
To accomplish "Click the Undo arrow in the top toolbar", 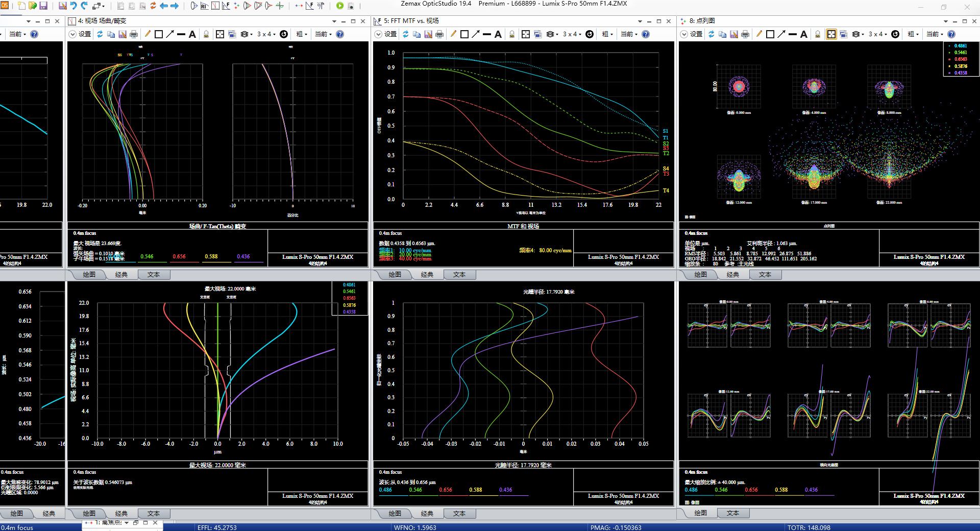I will point(73,6).
